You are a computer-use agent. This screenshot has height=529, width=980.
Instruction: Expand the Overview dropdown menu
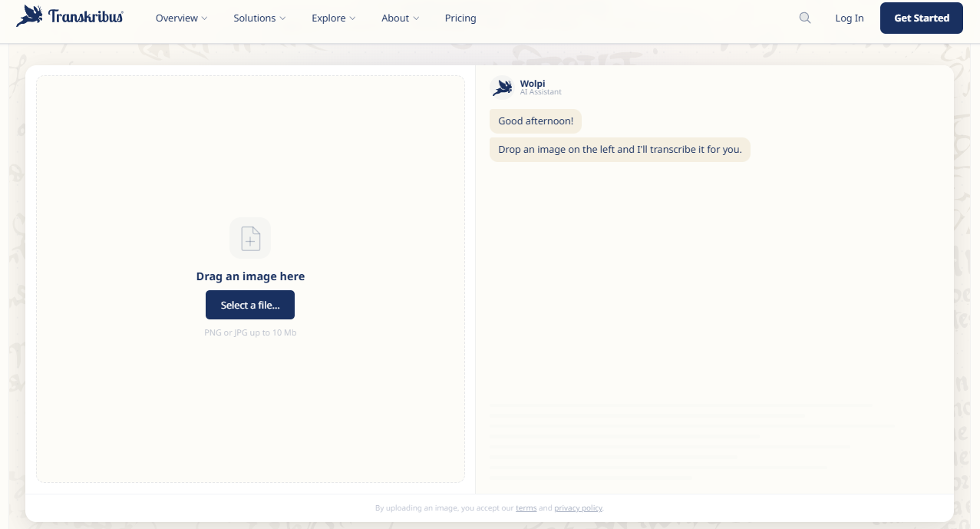click(181, 18)
